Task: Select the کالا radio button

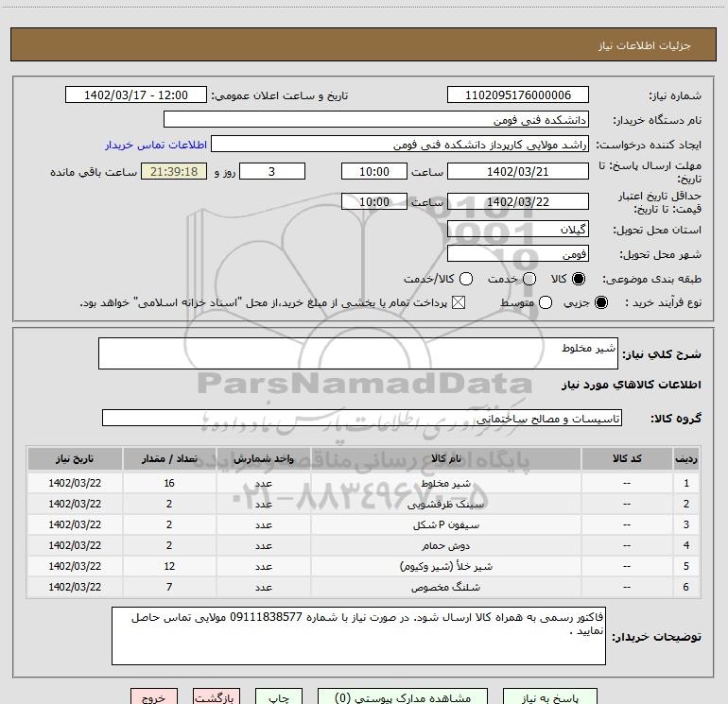Action: point(578,279)
